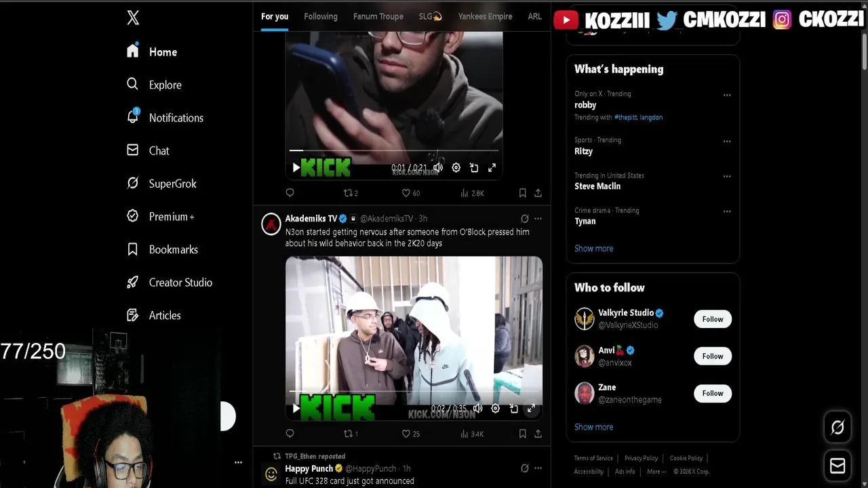Click the X logo icon
Viewport: 868px width, 488px height.
point(133,18)
